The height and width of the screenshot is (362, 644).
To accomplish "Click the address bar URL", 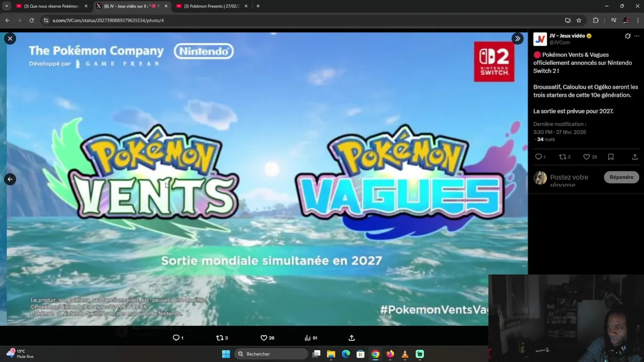I will 108,20.
